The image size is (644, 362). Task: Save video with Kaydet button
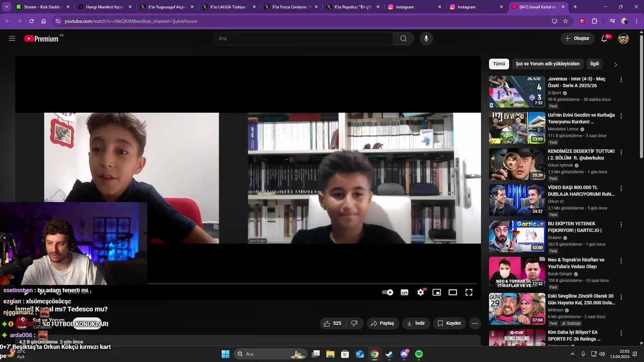coord(449,323)
